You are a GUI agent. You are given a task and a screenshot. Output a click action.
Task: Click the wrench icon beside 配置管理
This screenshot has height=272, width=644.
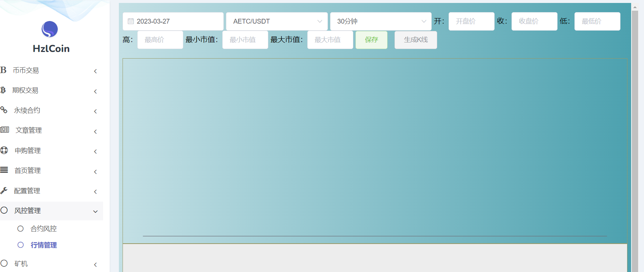[x=4, y=190]
